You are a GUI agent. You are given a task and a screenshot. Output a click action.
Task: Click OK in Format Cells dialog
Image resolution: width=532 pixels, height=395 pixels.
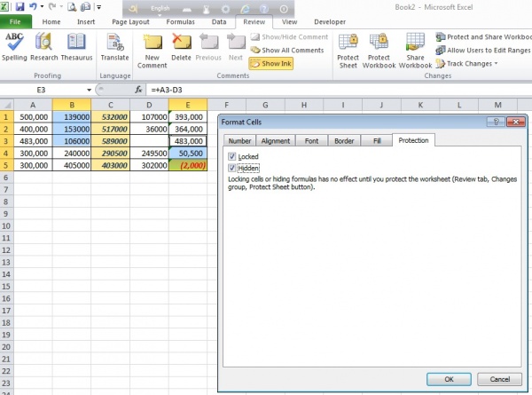pos(449,379)
